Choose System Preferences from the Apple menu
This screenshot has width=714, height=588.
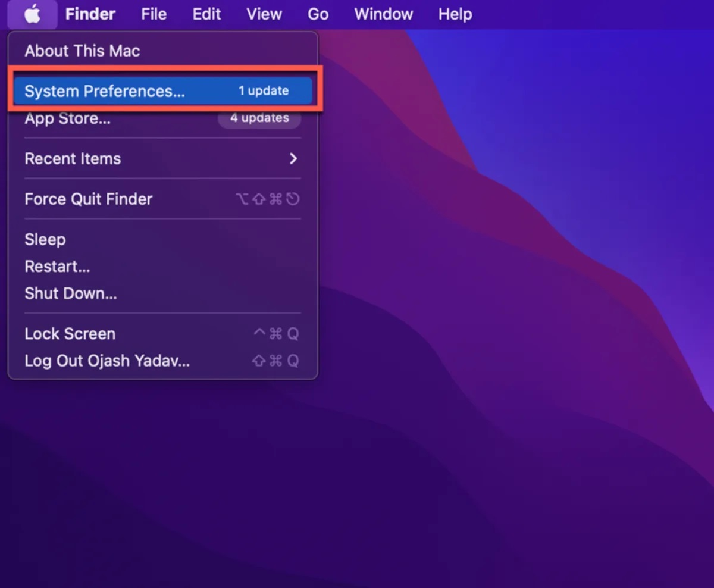[162, 91]
